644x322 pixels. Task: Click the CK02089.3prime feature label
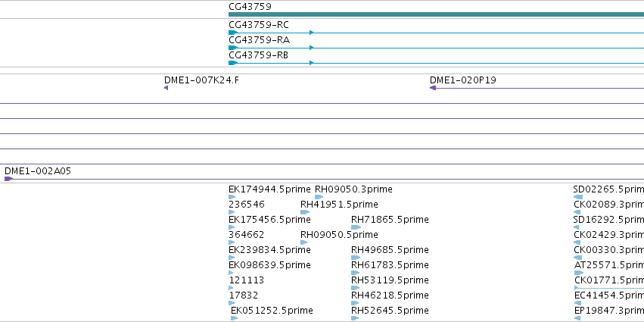point(608,205)
